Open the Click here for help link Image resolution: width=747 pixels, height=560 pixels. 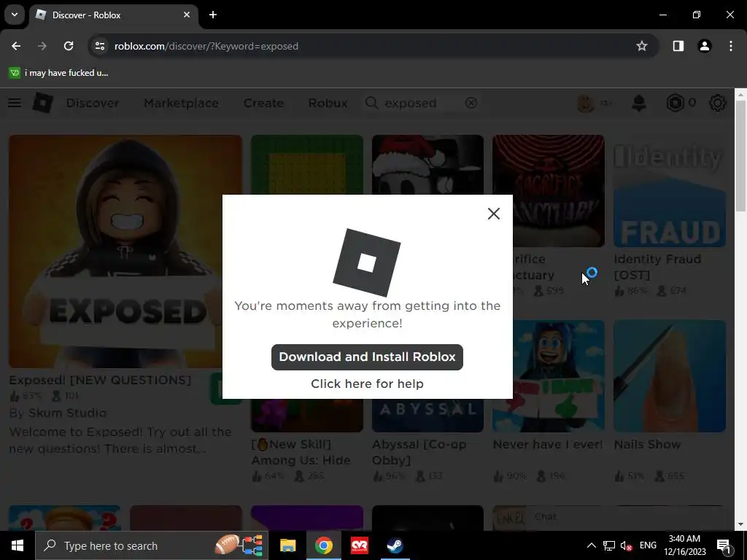367,384
